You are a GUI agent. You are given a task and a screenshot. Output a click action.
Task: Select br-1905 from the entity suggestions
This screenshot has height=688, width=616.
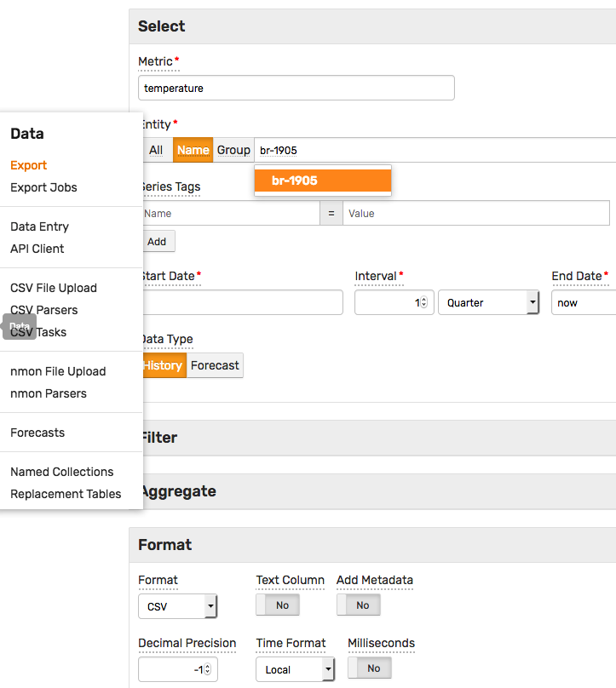(323, 181)
